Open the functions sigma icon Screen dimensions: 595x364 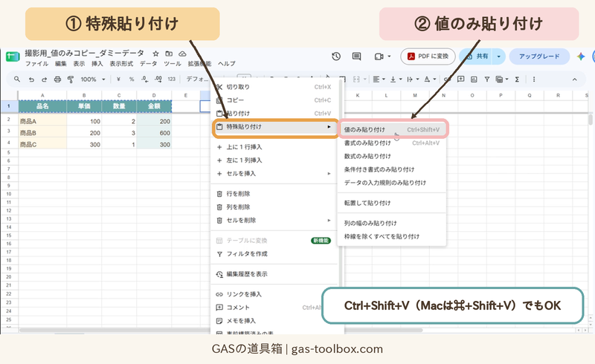(x=517, y=79)
